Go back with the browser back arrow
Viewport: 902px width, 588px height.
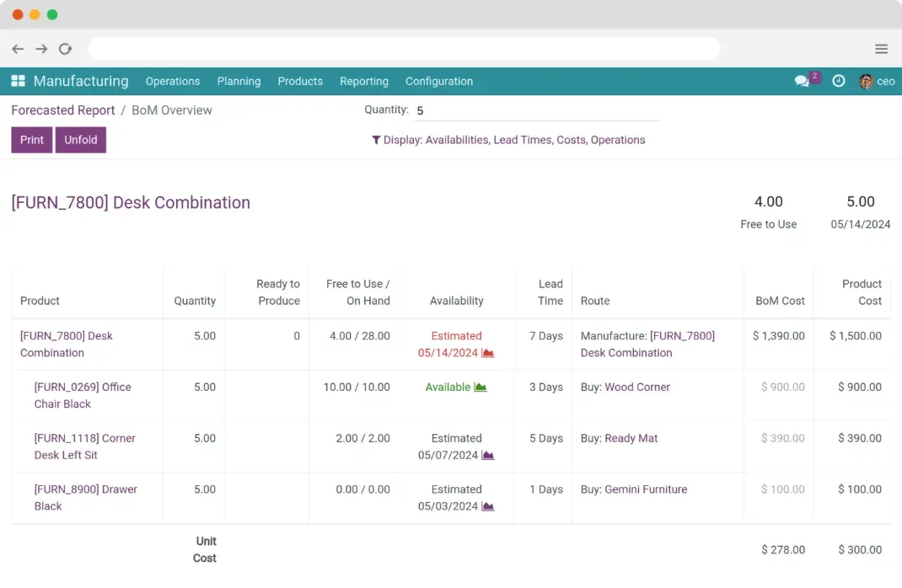[x=18, y=49]
